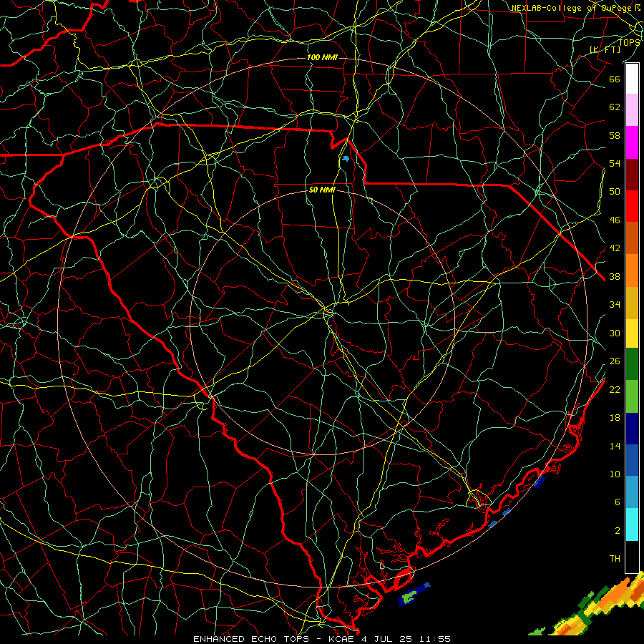This screenshot has width=644, height=644.
Task: Click the green and navy echo offshore
Action: point(413,594)
